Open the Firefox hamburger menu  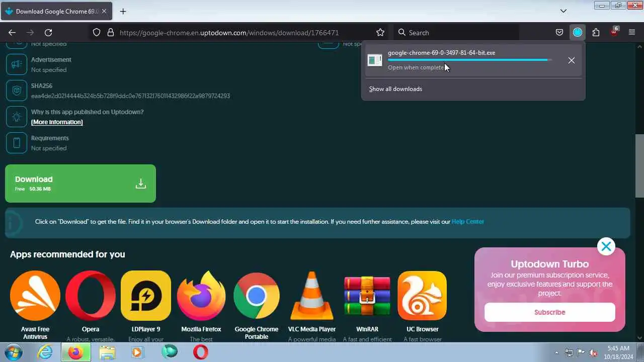tap(632, 32)
